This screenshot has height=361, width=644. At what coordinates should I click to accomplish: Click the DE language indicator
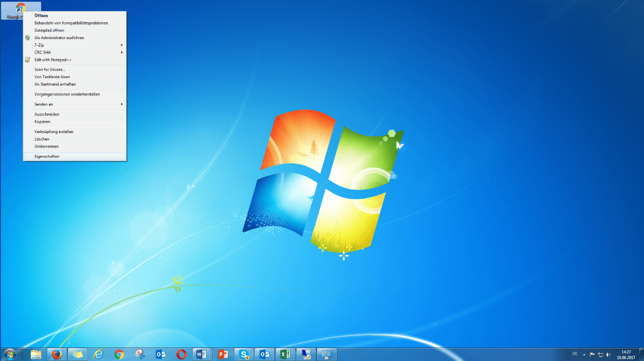pos(575,354)
